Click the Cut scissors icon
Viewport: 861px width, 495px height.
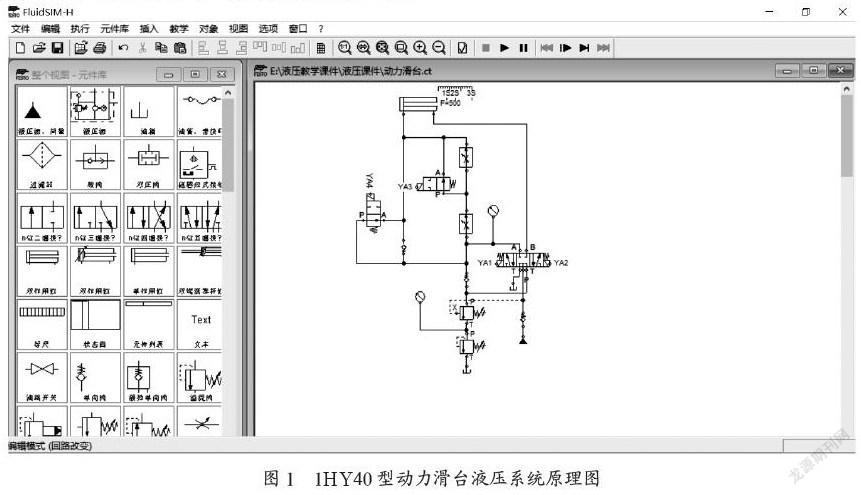pos(142,48)
